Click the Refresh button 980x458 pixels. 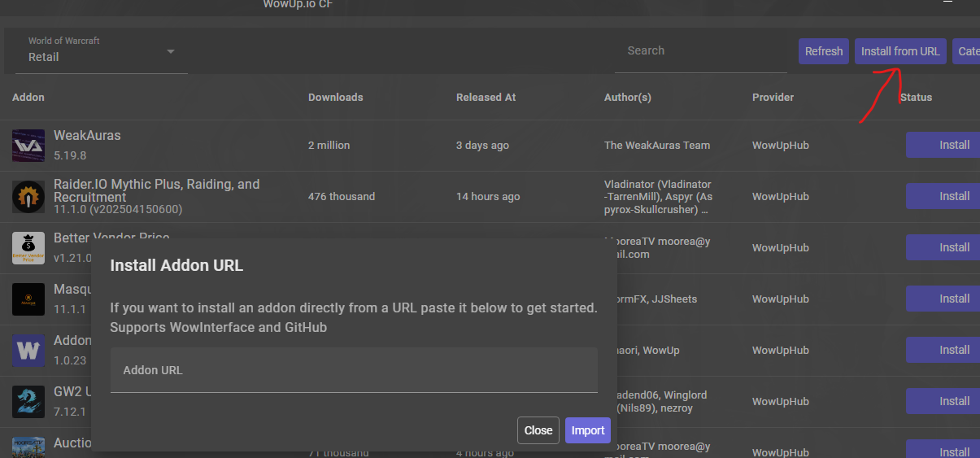point(824,51)
